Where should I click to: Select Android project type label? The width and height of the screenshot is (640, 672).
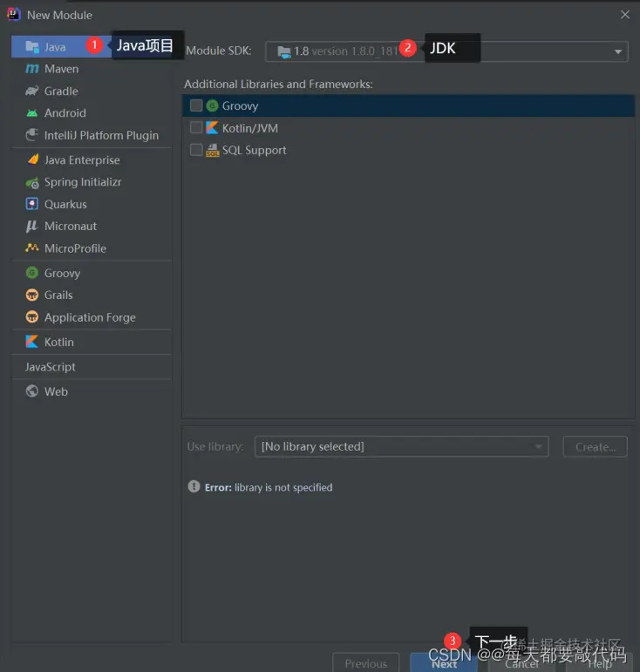tap(65, 113)
